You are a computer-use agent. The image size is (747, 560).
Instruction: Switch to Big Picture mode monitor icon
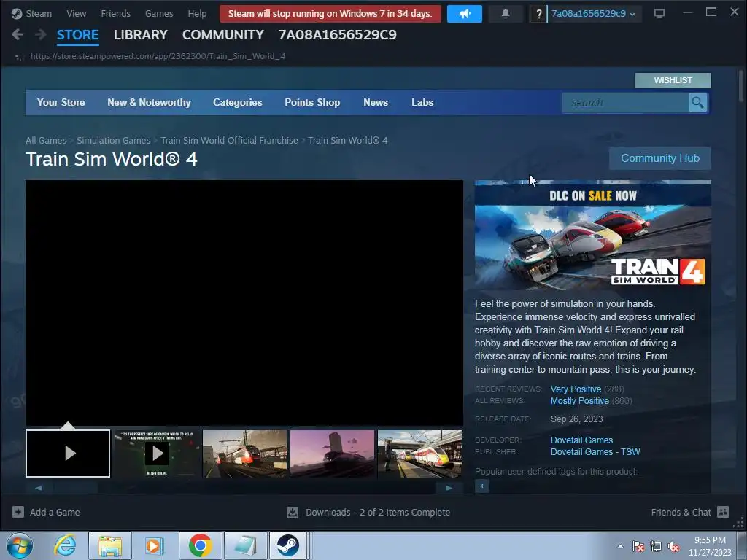click(x=659, y=14)
